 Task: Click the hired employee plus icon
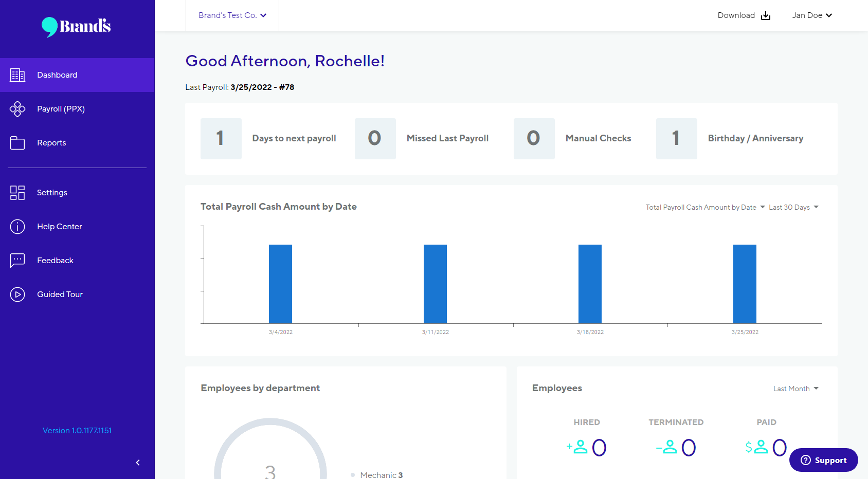pos(577,447)
